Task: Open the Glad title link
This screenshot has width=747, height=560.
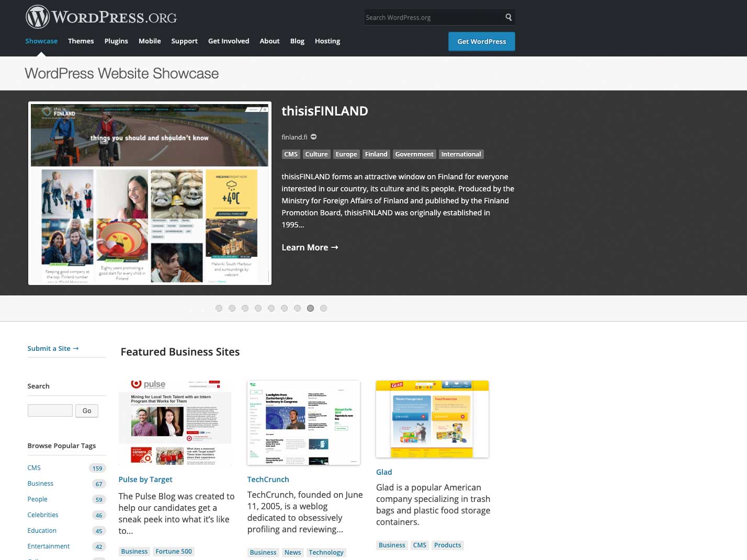Action: tap(384, 472)
